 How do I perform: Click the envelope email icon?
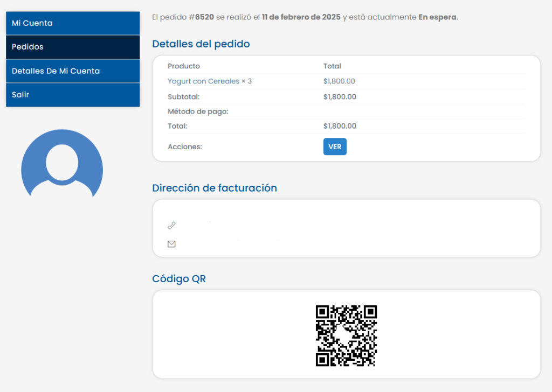pos(171,244)
